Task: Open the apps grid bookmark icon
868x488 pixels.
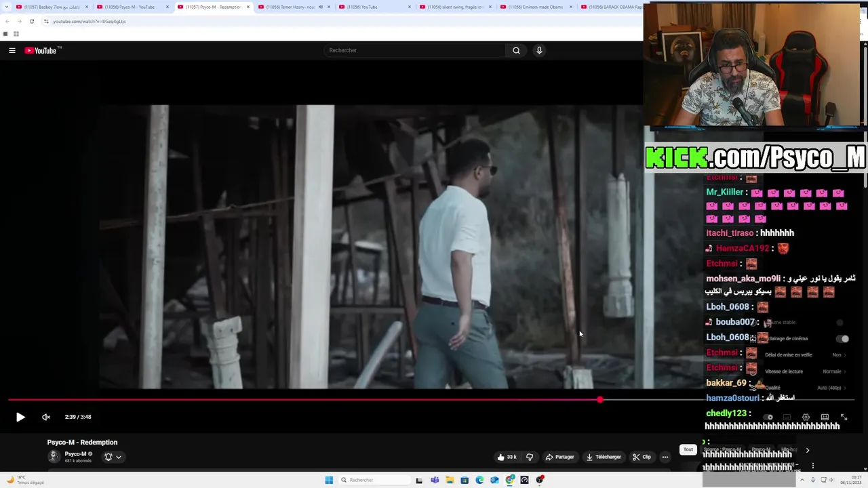Action: tap(16, 34)
